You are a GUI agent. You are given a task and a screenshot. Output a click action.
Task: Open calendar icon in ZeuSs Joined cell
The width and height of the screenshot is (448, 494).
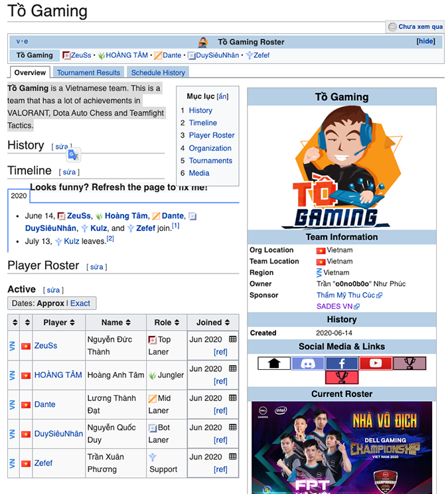pyautogui.click(x=233, y=339)
